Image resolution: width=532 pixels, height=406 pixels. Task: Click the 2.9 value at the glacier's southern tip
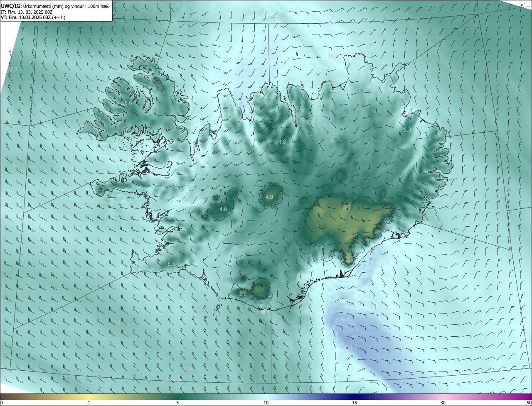pos(349,259)
